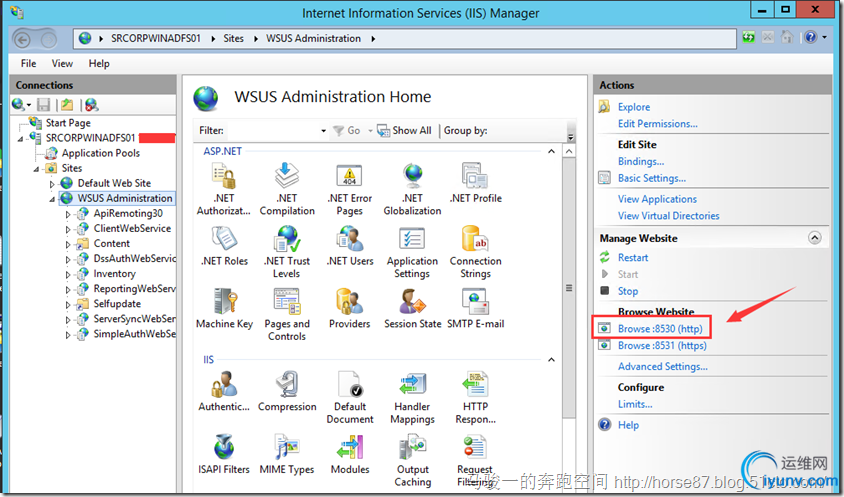Open the View menu
Screen dimensions: 844x497
[62, 64]
